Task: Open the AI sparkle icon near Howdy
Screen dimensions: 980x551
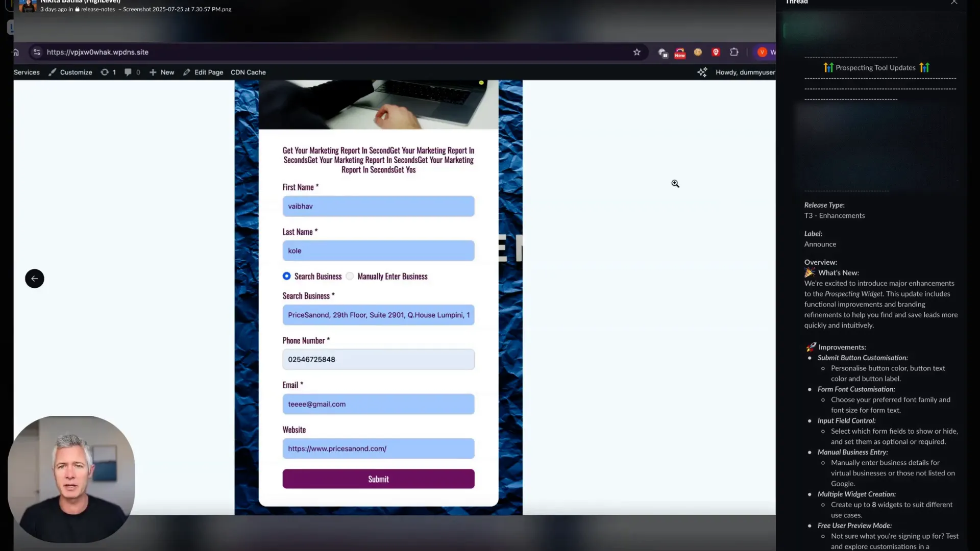Action: tap(702, 72)
